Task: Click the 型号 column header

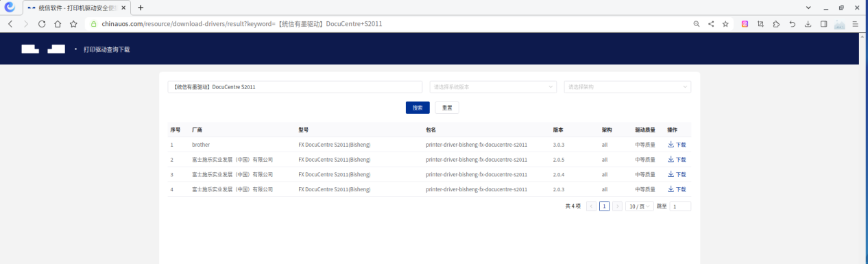Action: (x=304, y=130)
